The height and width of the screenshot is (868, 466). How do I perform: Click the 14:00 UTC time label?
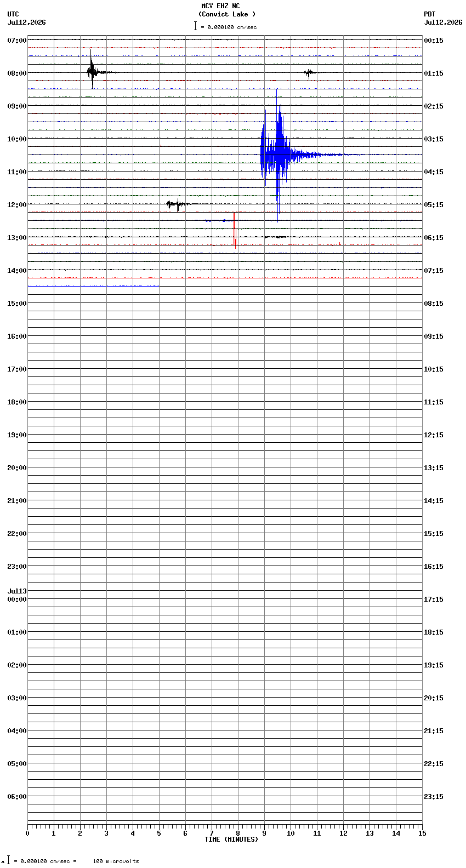(17, 271)
